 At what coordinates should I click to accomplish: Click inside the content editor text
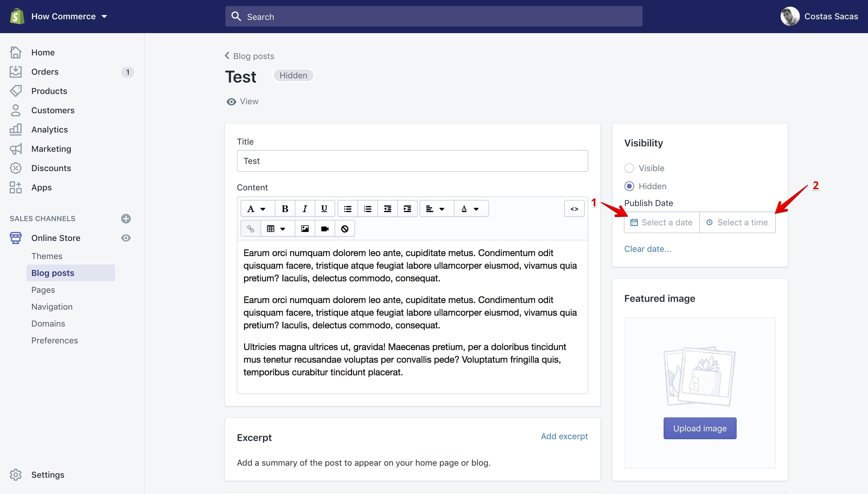tap(412, 317)
